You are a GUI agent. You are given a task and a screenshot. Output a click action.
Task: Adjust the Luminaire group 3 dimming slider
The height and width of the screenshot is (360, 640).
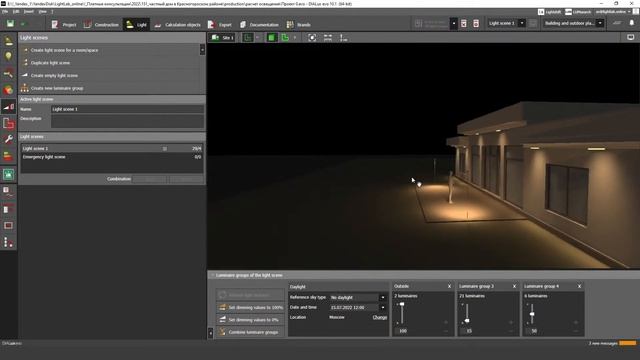[x=467, y=321]
